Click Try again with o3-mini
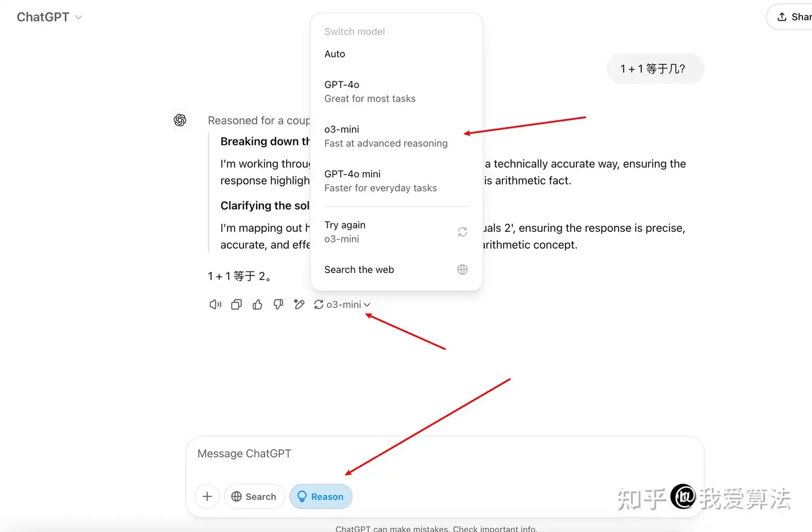 [396, 232]
